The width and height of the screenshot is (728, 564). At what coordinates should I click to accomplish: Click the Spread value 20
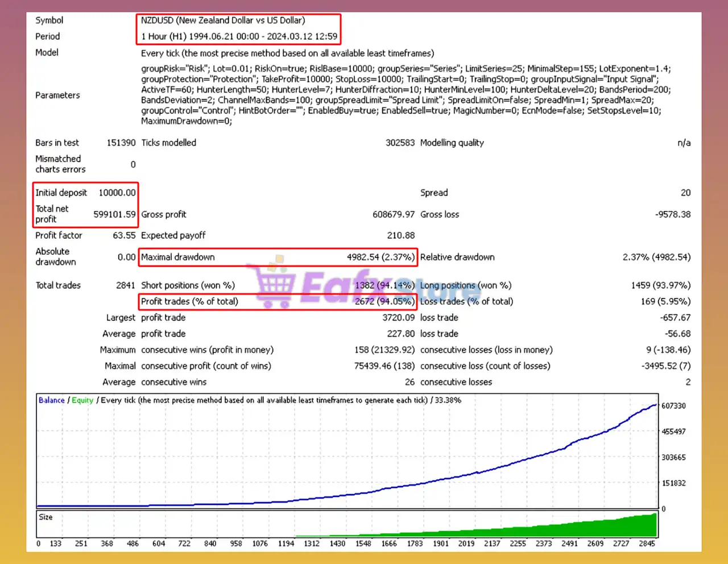(685, 193)
